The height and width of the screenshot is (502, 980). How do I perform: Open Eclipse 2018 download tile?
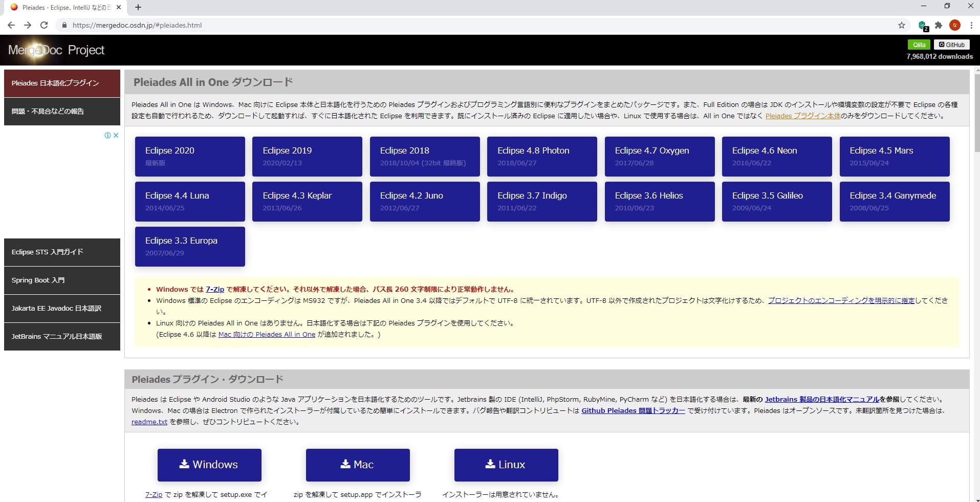point(425,156)
